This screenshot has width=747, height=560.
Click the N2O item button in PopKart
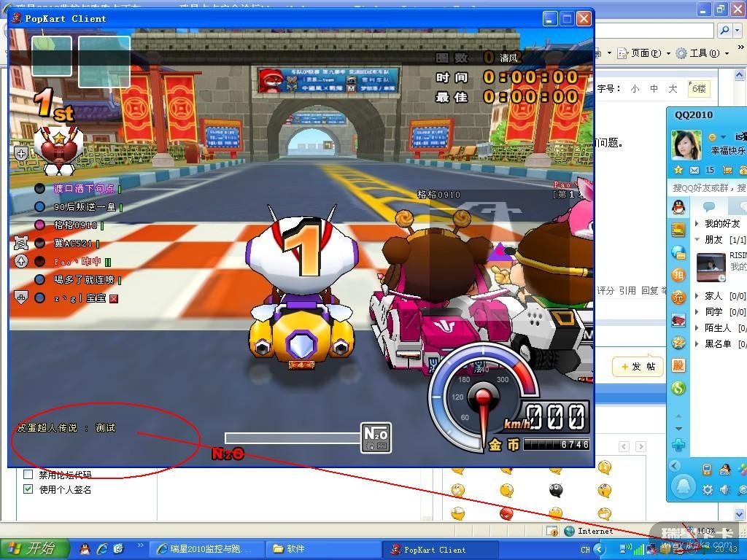[376, 437]
